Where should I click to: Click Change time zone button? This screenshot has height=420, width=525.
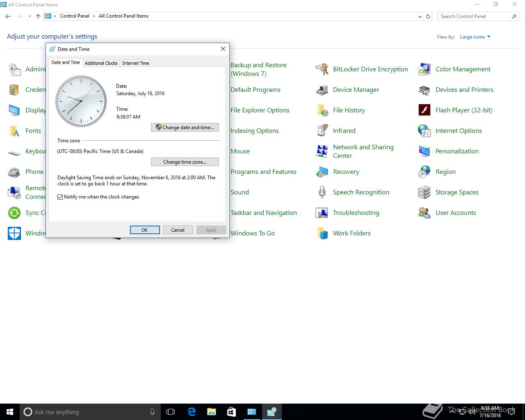tap(185, 162)
